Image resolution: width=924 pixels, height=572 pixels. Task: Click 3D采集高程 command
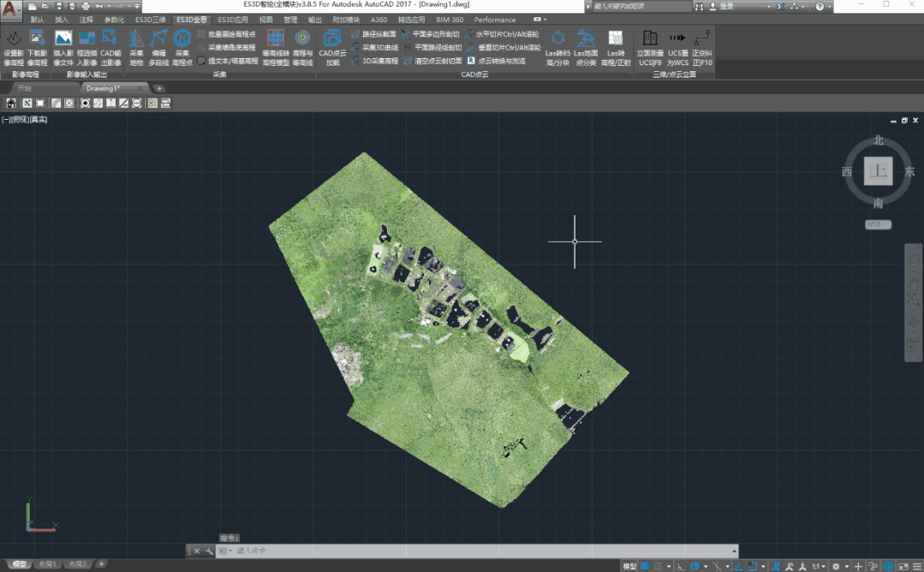pos(375,61)
